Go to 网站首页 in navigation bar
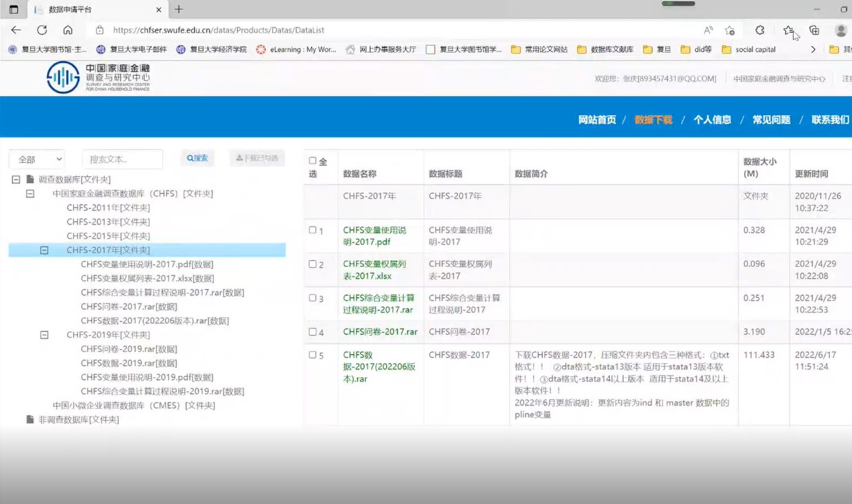Screen dimensions: 852x504 click(x=597, y=120)
